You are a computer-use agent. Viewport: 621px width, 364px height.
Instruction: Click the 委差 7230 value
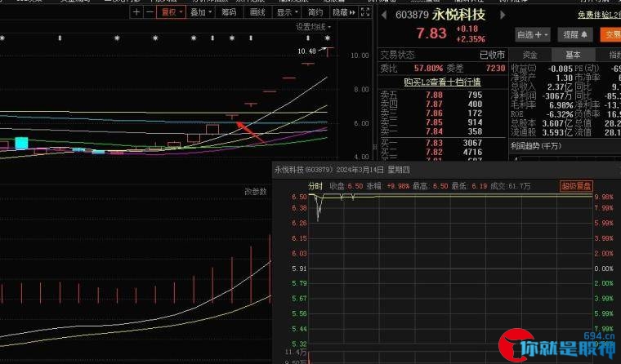click(495, 68)
